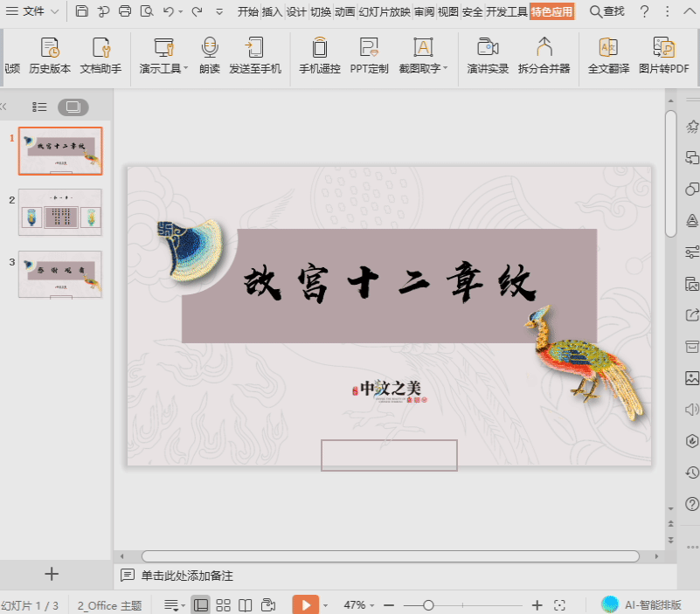Select slide 2 thumbnail
The image size is (700, 614).
60,212
